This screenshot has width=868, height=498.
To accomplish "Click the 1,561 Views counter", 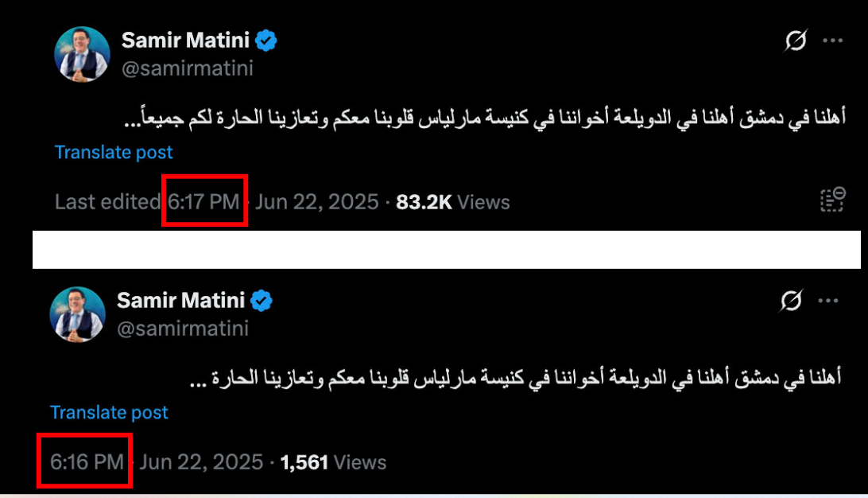I will (x=333, y=461).
